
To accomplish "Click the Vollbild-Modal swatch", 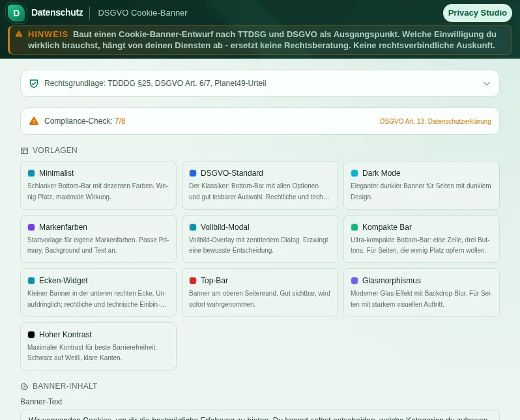I will click(193, 227).
